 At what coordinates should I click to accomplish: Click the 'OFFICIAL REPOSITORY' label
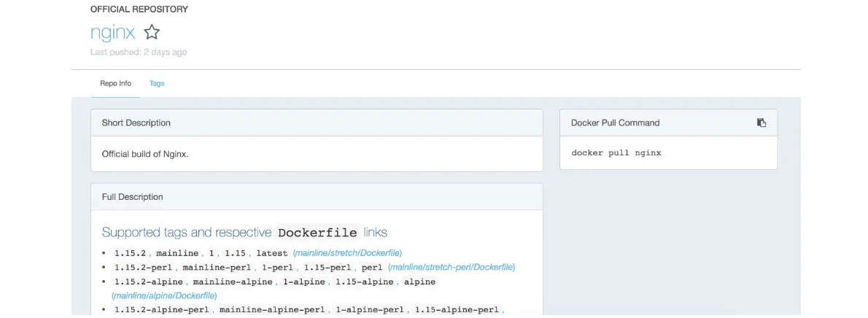[139, 9]
